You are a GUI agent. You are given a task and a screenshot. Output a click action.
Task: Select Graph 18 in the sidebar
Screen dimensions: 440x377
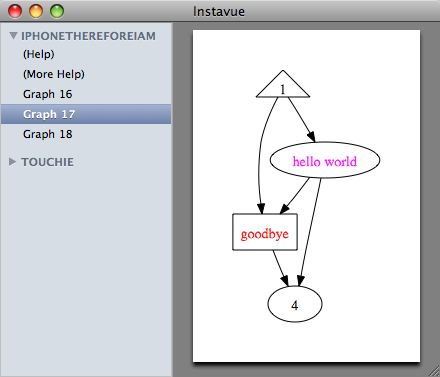click(x=86, y=134)
